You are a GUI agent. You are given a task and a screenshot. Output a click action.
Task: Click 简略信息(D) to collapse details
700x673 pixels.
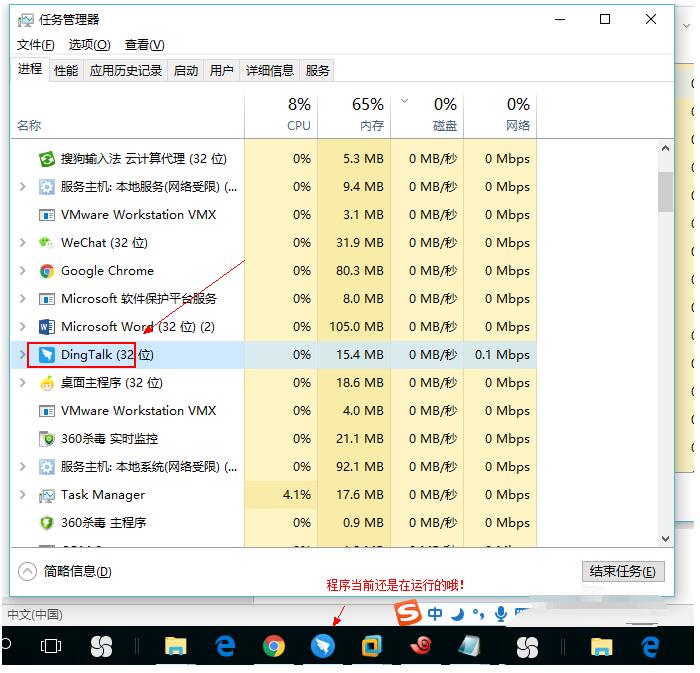tap(65, 572)
